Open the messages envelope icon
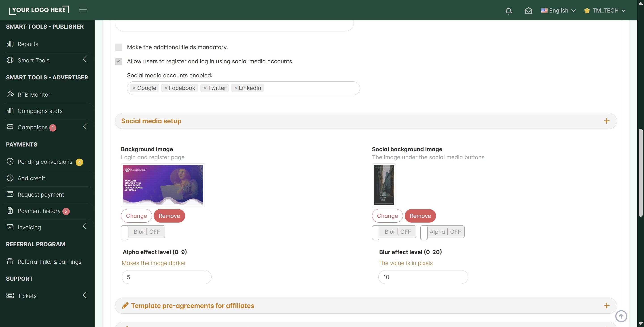 tap(528, 11)
